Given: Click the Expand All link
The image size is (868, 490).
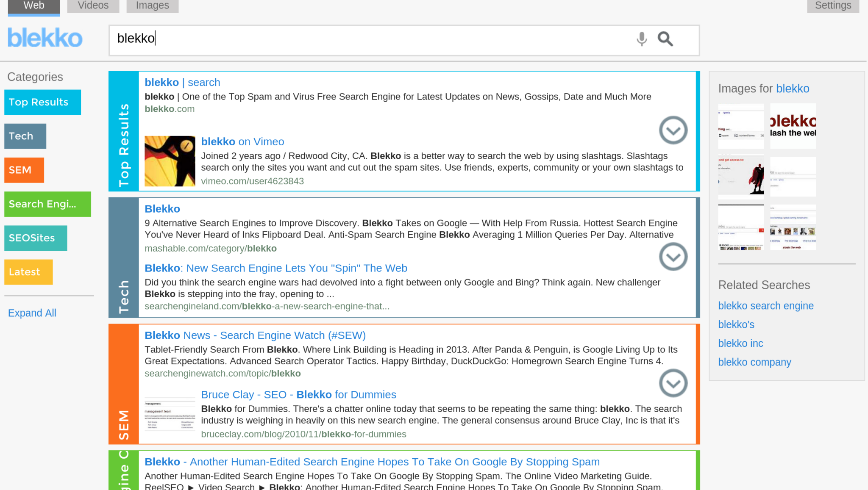Looking at the screenshot, I should (32, 313).
